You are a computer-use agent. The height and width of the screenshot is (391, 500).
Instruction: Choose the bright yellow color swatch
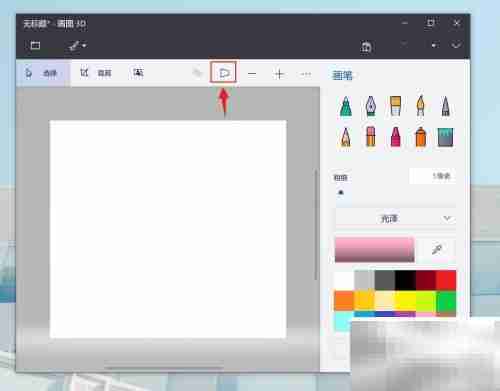405,301
